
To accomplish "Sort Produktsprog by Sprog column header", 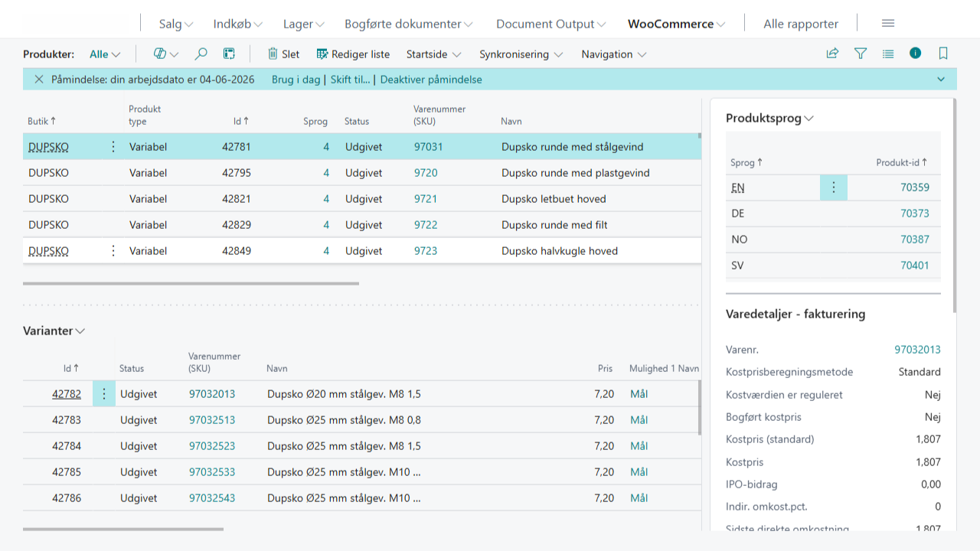I will click(x=747, y=162).
